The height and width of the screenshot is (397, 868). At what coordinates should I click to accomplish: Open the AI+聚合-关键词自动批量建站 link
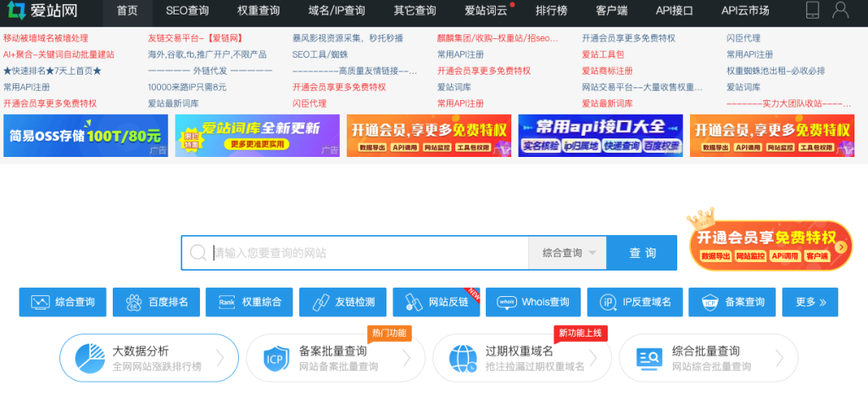coord(58,54)
